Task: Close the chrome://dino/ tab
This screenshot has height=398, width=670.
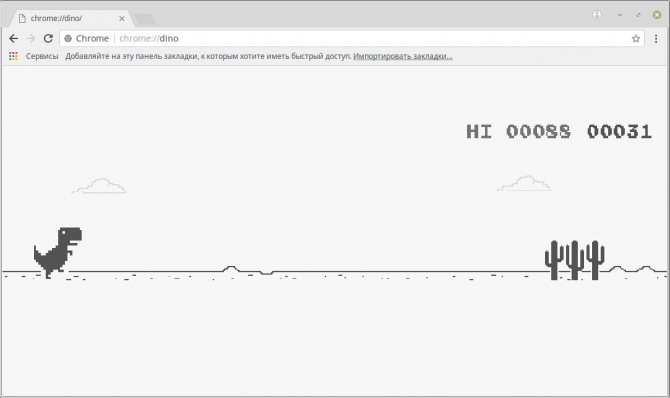Action: [122, 18]
